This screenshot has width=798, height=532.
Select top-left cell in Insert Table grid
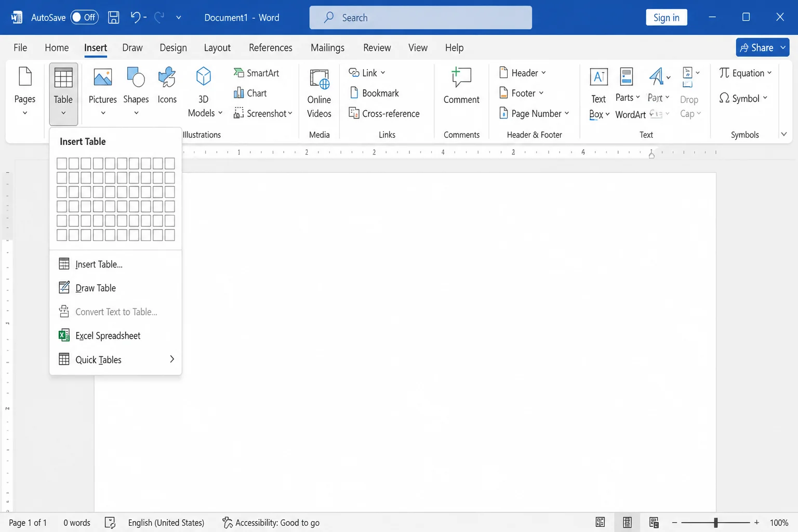62,163
